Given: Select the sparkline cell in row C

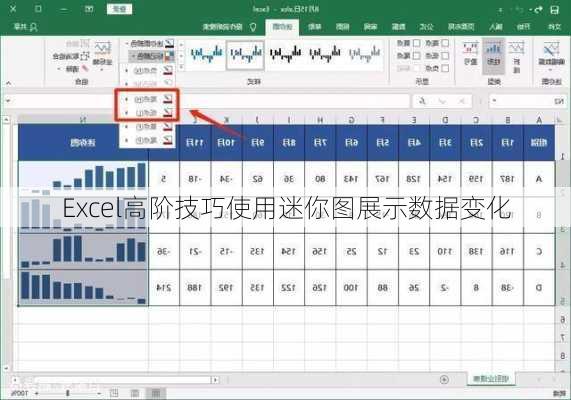Looking at the screenshot, I should point(83,251).
